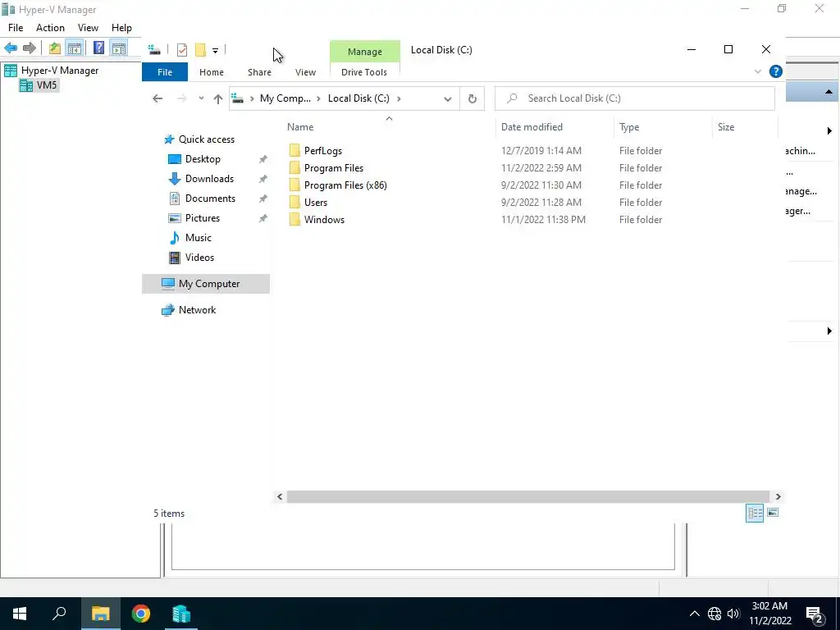This screenshot has height=630, width=840.
Task: Go back in File Explorer
Action: pos(157,98)
